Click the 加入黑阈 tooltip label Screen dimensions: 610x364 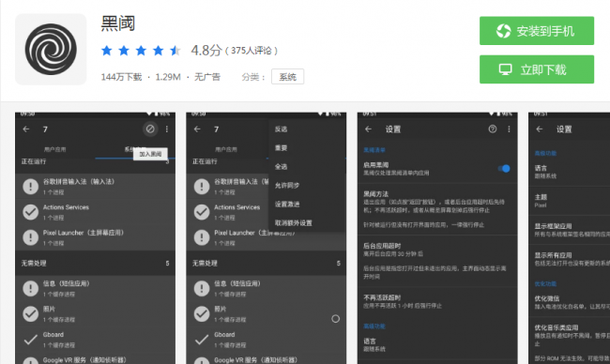tap(150, 154)
